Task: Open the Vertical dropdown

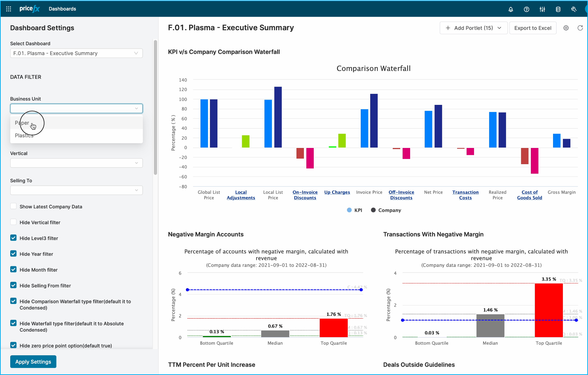Action: (76, 163)
